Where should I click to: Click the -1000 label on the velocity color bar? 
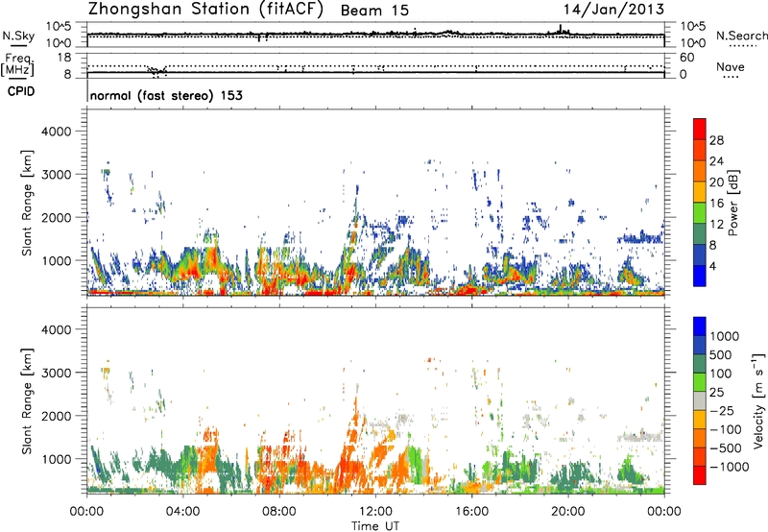click(730, 467)
